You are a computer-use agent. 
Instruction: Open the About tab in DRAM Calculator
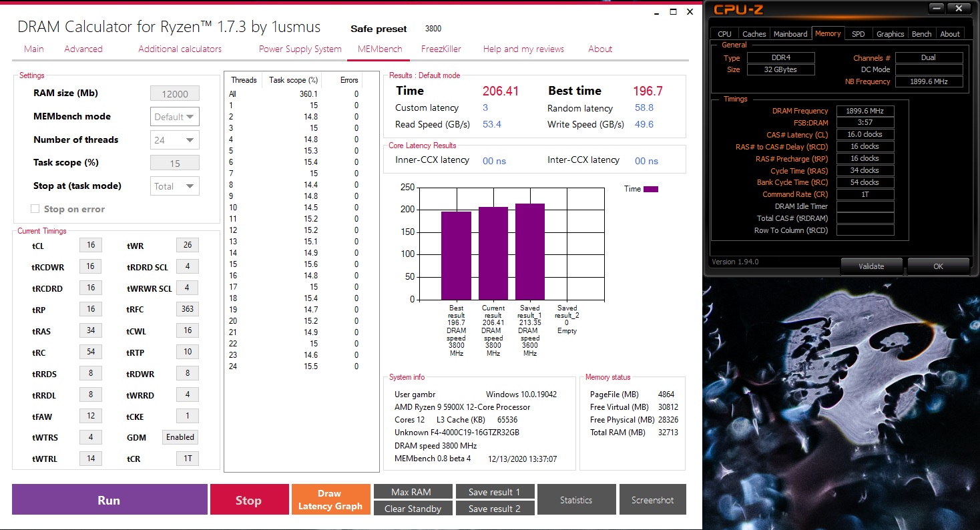(x=600, y=49)
